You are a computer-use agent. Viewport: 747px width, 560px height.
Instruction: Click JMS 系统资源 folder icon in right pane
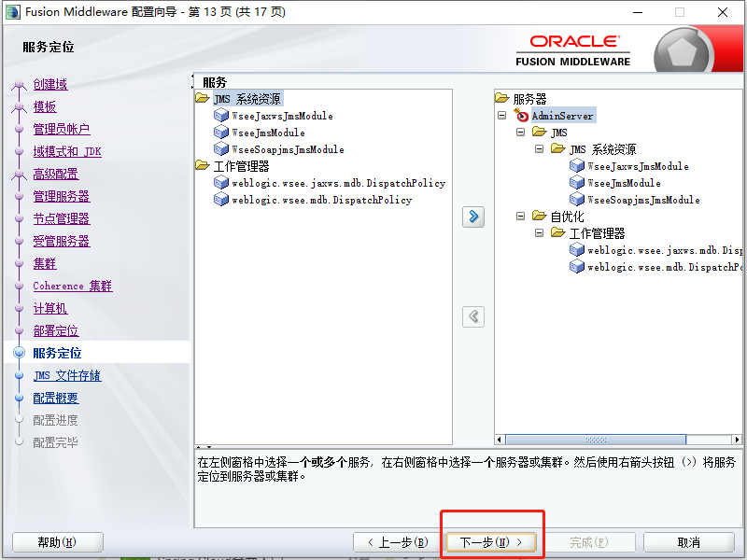pyautogui.click(x=557, y=148)
